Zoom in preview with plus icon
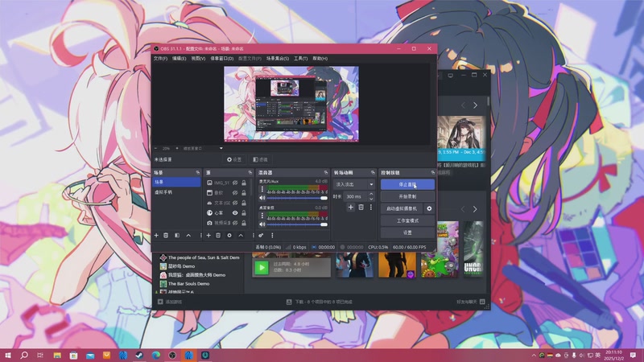The image size is (644, 362). click(177, 148)
